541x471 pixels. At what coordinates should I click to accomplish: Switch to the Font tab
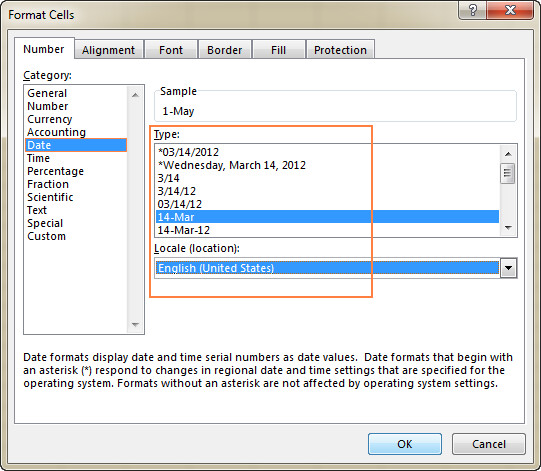(171, 50)
